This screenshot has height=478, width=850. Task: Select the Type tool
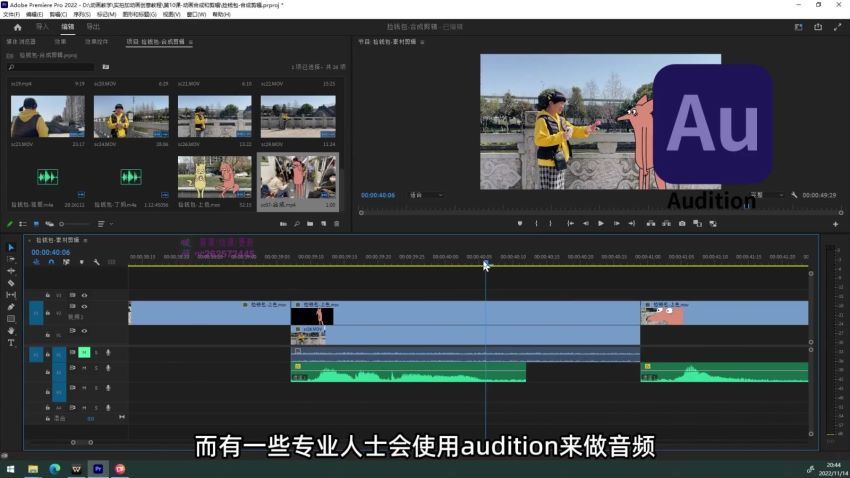pos(11,343)
